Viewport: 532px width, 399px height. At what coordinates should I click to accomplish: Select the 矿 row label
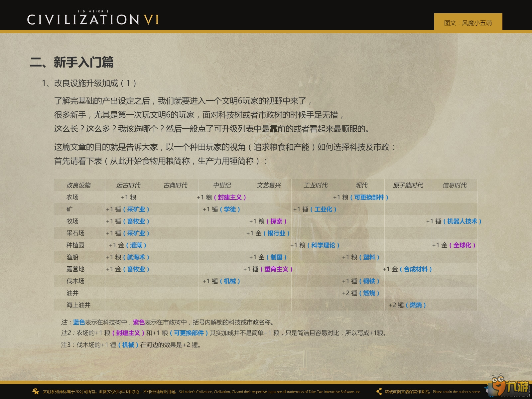coord(69,209)
